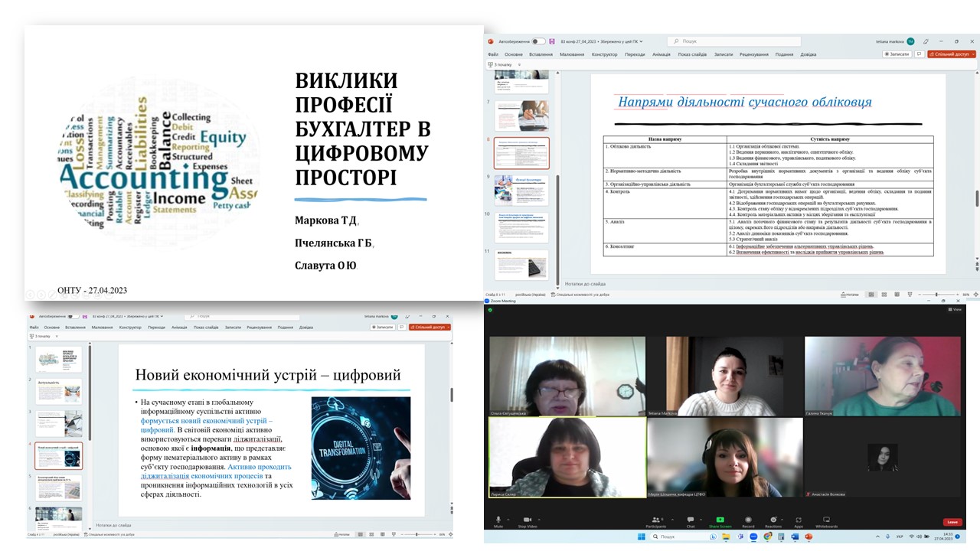The height and width of the screenshot is (551, 980).
Task: Click microphone icon in system tray
Action: tap(887, 536)
